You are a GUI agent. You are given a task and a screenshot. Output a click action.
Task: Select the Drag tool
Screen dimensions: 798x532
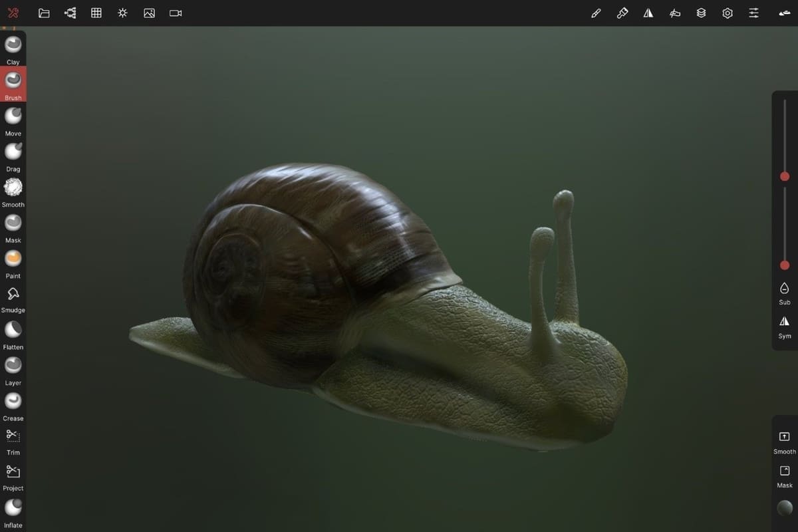13,156
